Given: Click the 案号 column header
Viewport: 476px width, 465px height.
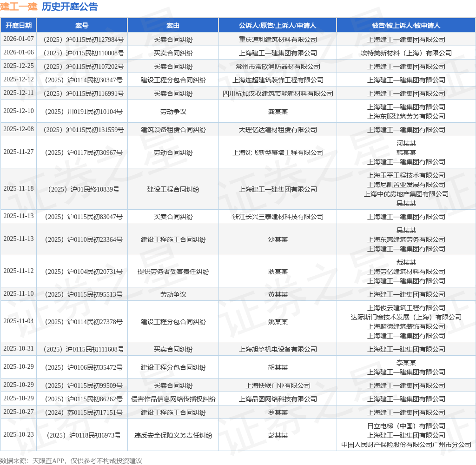Looking at the screenshot, I should (82, 26).
